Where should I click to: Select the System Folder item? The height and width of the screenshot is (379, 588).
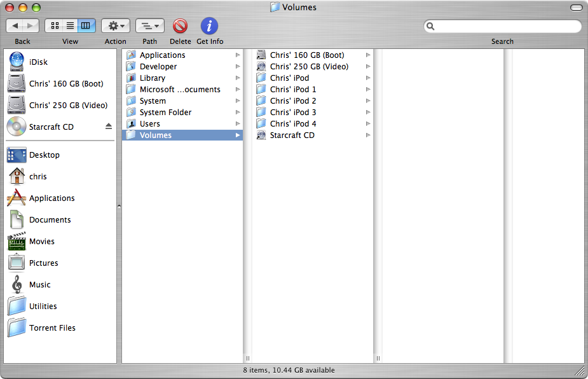[x=182, y=112]
